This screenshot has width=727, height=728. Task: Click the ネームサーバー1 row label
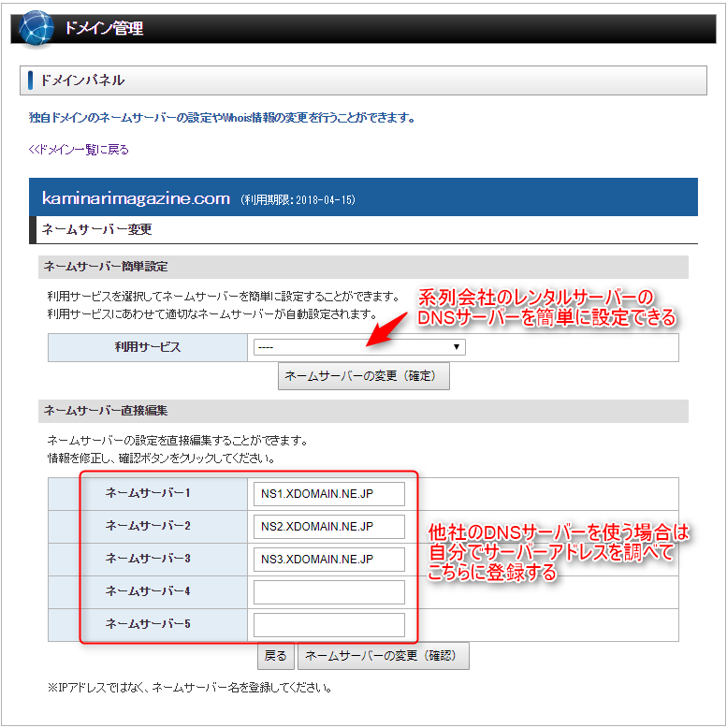pos(148,493)
